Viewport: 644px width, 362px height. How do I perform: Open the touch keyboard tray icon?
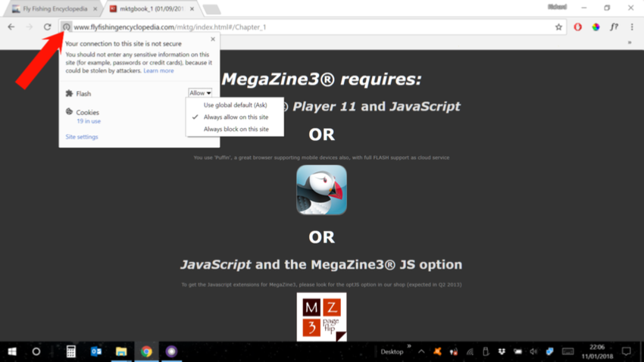[567, 351]
